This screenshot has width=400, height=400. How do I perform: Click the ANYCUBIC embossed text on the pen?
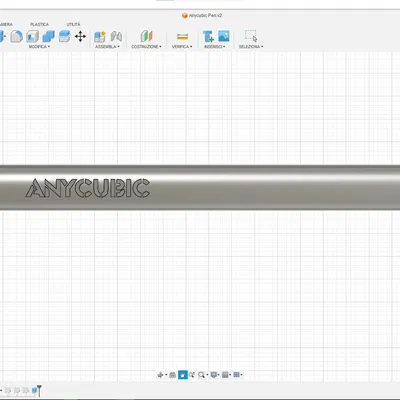click(88, 188)
